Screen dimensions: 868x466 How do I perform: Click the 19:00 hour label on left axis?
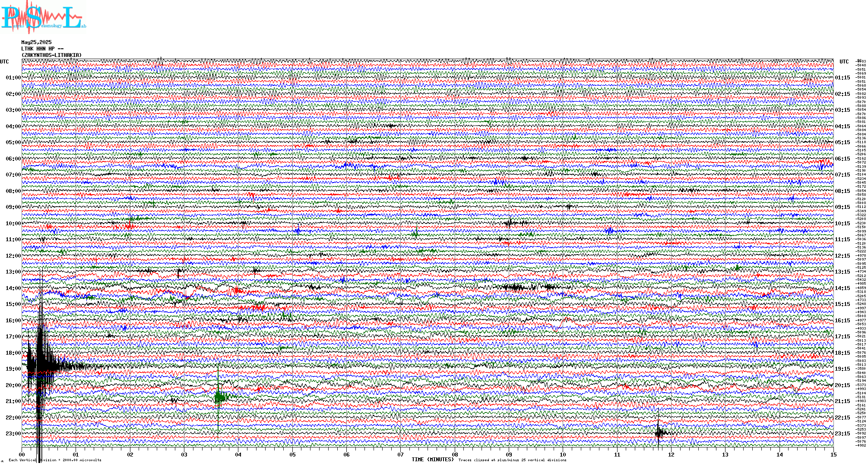click(x=13, y=369)
